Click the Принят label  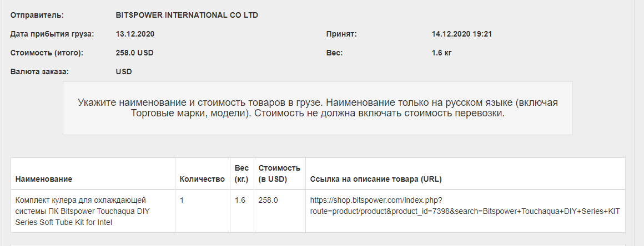(x=341, y=34)
